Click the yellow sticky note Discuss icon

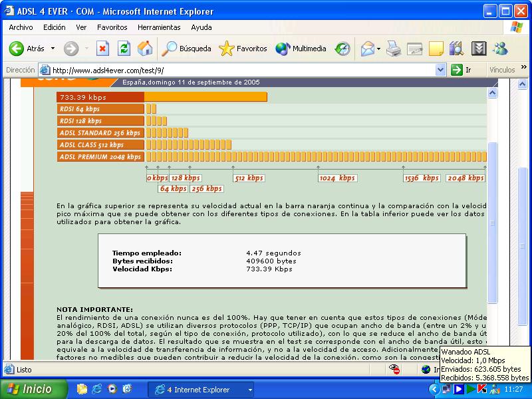[436, 49]
